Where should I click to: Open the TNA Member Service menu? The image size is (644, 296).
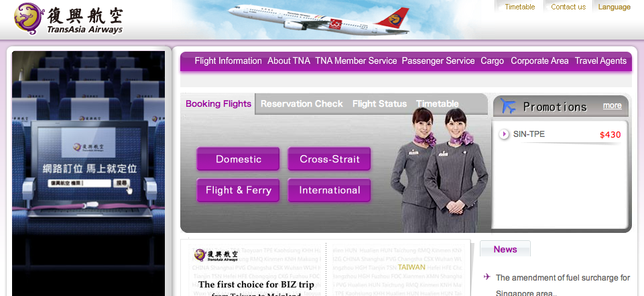coord(356,61)
